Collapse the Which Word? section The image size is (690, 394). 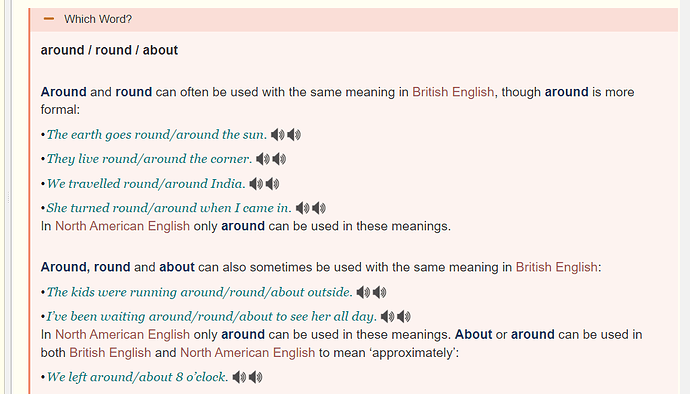[x=49, y=19]
